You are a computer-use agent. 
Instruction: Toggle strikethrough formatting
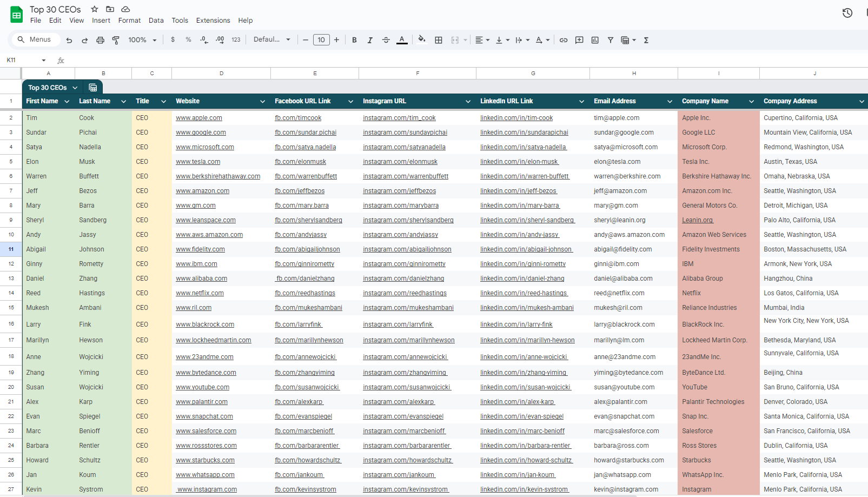coord(386,40)
